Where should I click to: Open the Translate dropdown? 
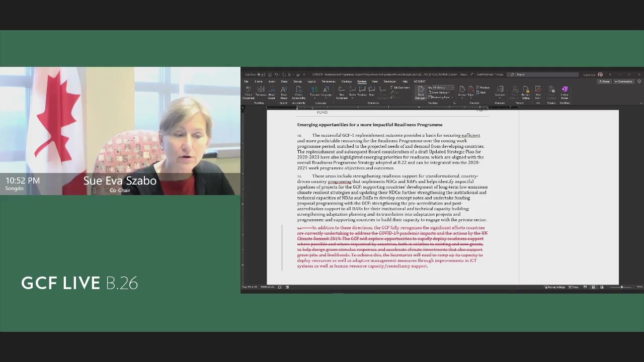314,93
